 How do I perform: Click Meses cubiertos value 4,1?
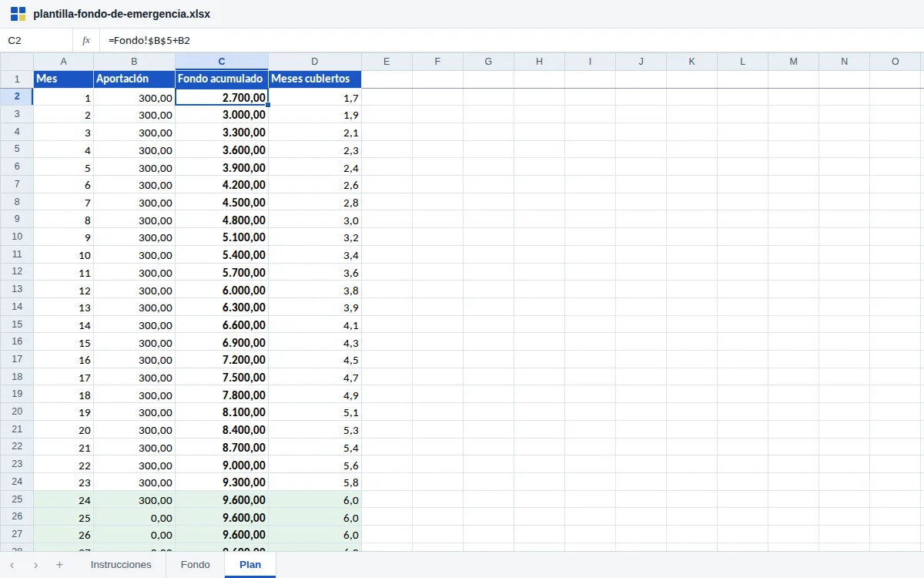pyautogui.click(x=315, y=325)
